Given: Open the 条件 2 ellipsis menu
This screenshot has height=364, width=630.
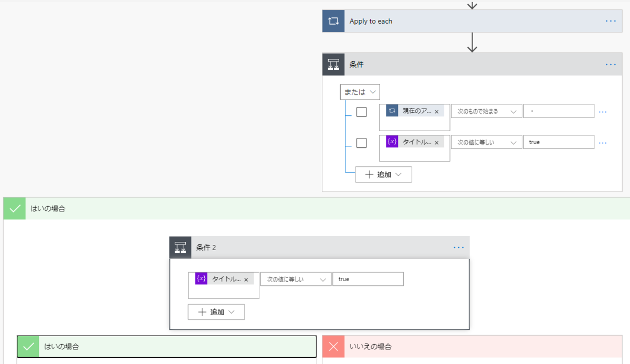Looking at the screenshot, I should pyautogui.click(x=458, y=247).
